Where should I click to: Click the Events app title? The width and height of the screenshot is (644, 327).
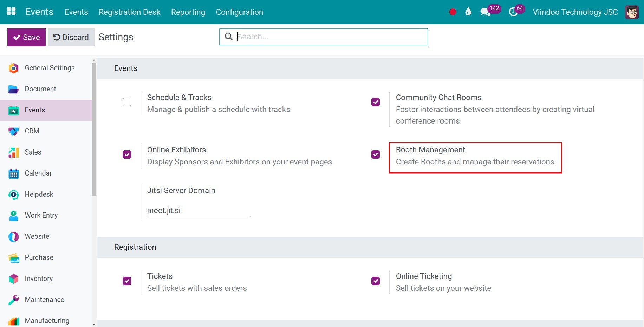pos(39,12)
